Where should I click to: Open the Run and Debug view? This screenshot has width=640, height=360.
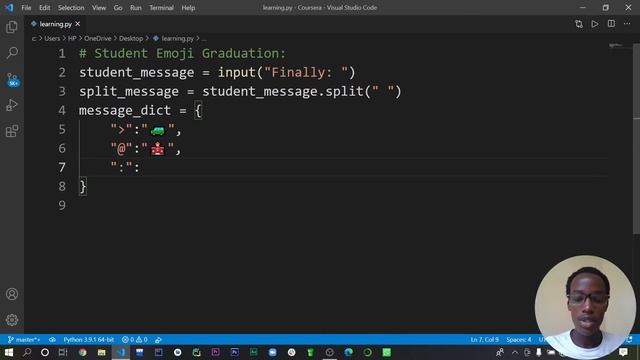pyautogui.click(x=12, y=105)
